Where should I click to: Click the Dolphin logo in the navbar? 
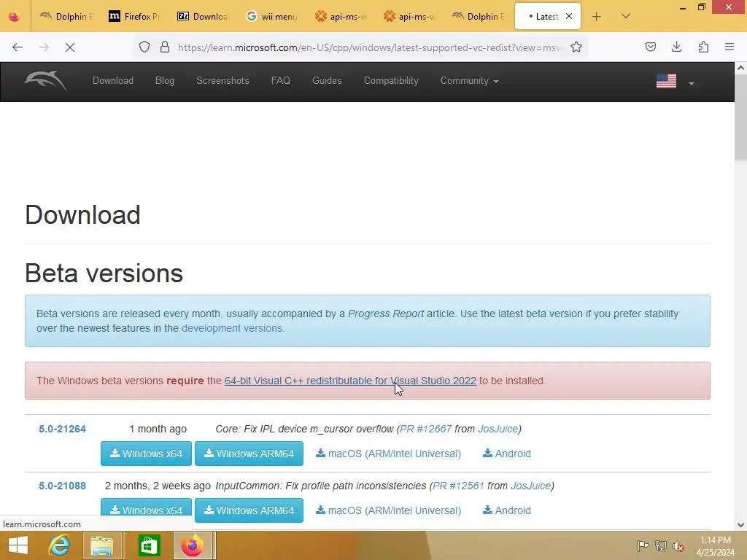(46, 81)
